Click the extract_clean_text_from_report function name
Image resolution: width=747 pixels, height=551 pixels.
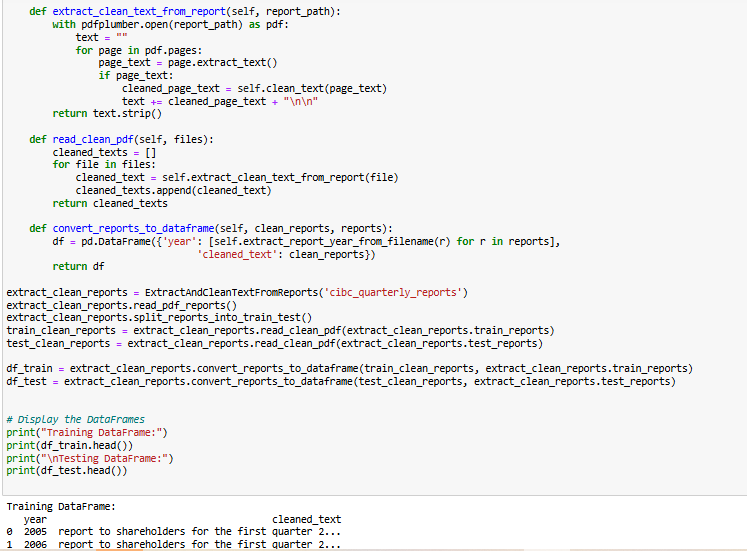tap(139, 11)
